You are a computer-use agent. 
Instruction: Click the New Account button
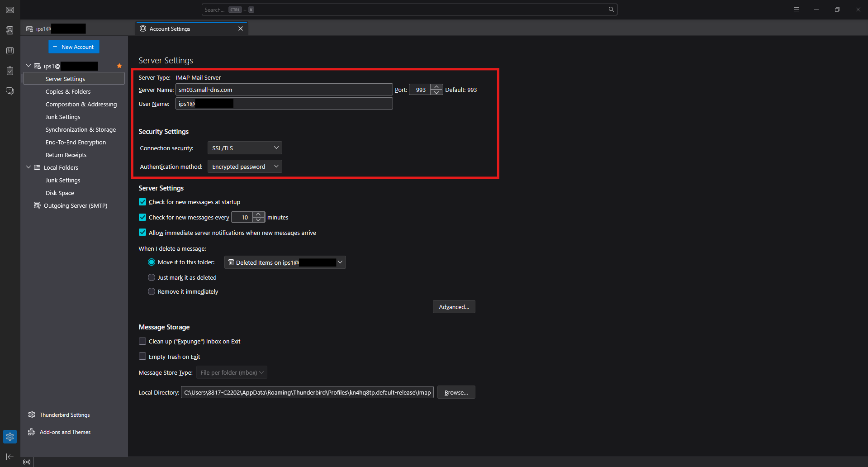(x=74, y=47)
